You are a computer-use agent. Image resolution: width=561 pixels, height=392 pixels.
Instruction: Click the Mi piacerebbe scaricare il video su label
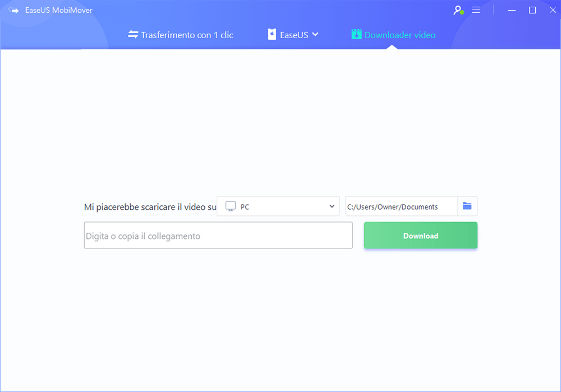coord(150,207)
